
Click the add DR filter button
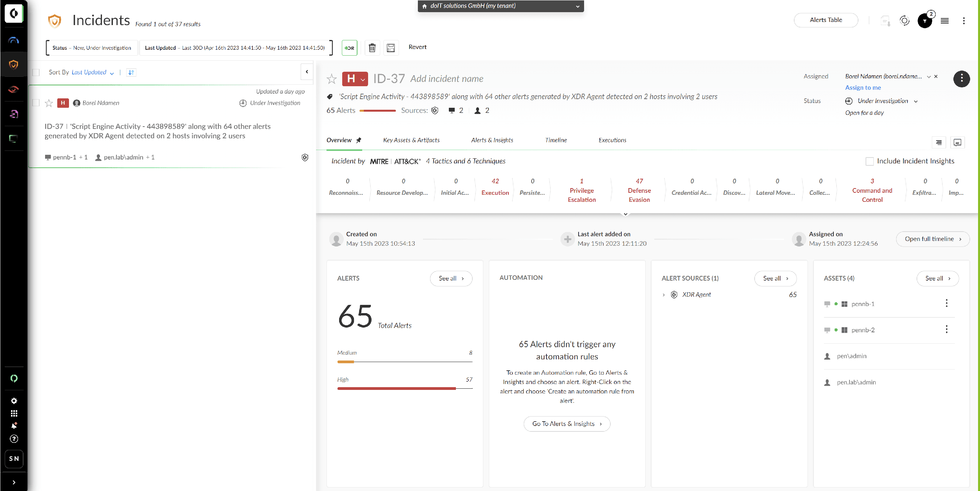click(349, 48)
